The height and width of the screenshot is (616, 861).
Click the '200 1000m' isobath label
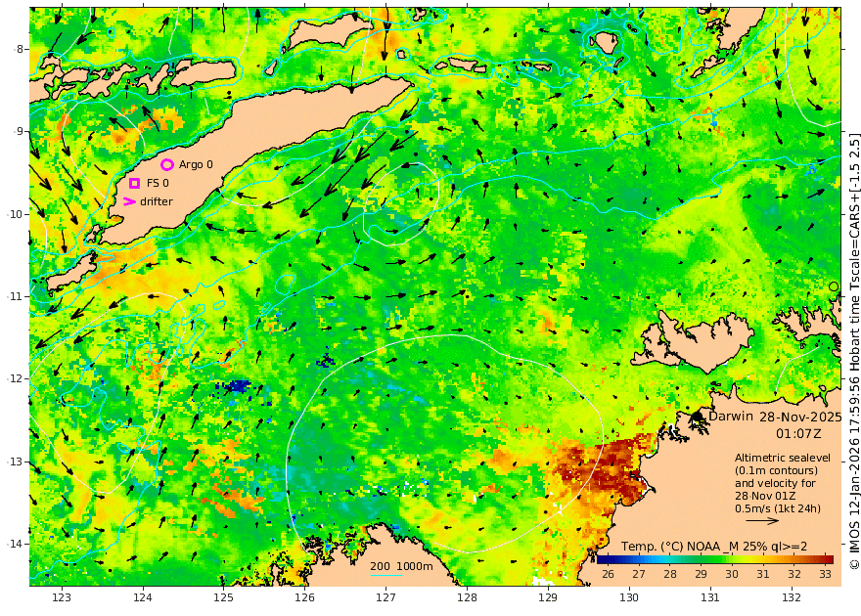(401, 566)
